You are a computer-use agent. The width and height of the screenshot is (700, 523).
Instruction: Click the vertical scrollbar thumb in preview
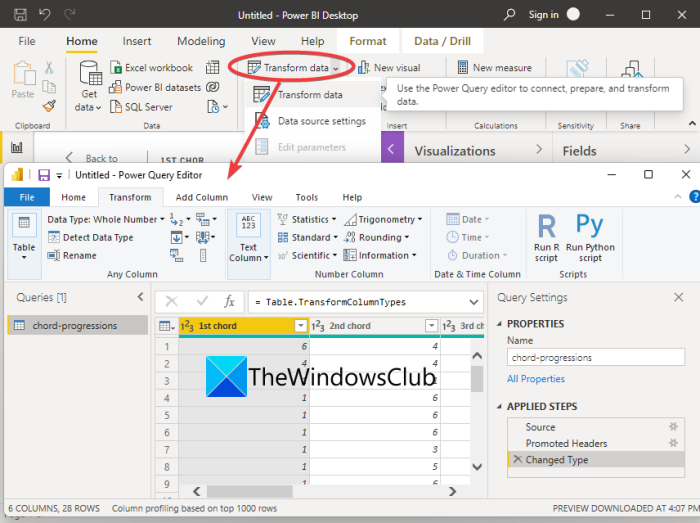click(x=477, y=378)
